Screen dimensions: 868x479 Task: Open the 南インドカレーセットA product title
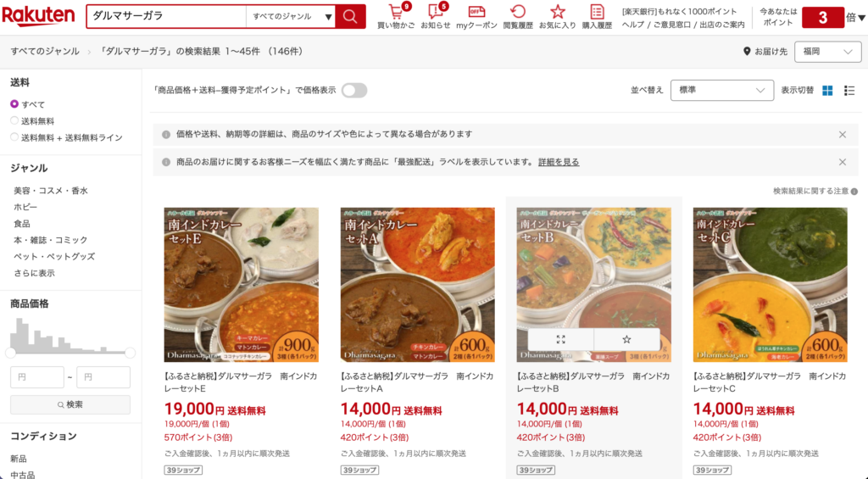coord(417,382)
